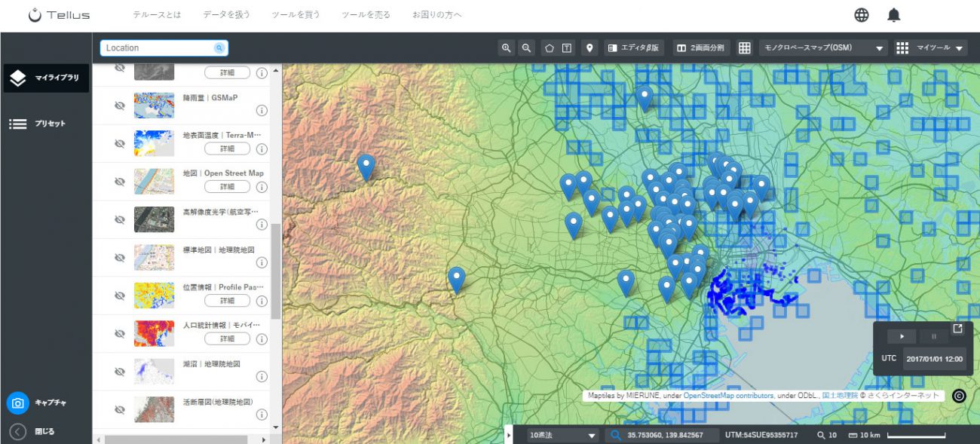
Task: Open OpenStreetMap contributors link
Action: (x=728, y=395)
